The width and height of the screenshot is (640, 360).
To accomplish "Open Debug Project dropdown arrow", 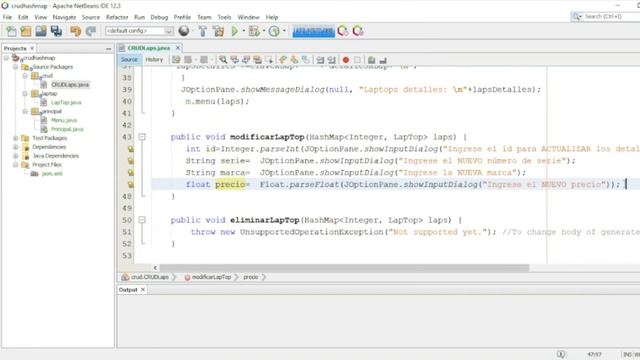I will coord(264,31).
